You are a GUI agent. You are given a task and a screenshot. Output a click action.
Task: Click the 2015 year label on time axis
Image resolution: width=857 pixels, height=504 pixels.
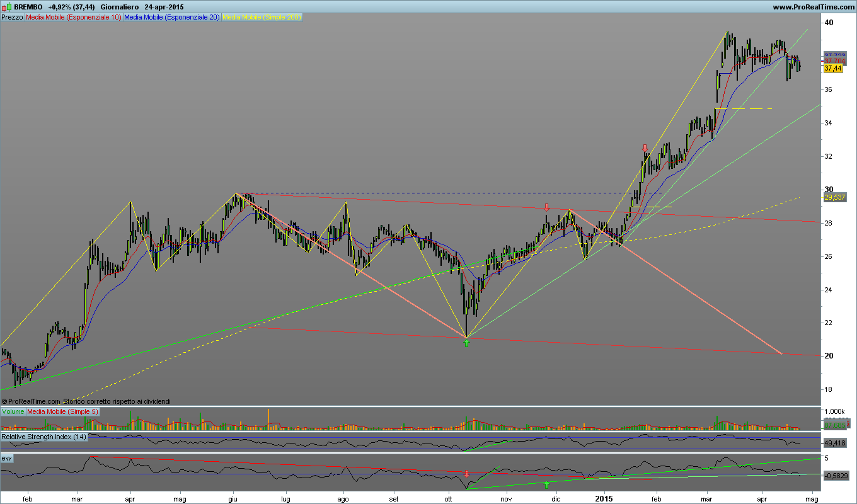(x=604, y=498)
